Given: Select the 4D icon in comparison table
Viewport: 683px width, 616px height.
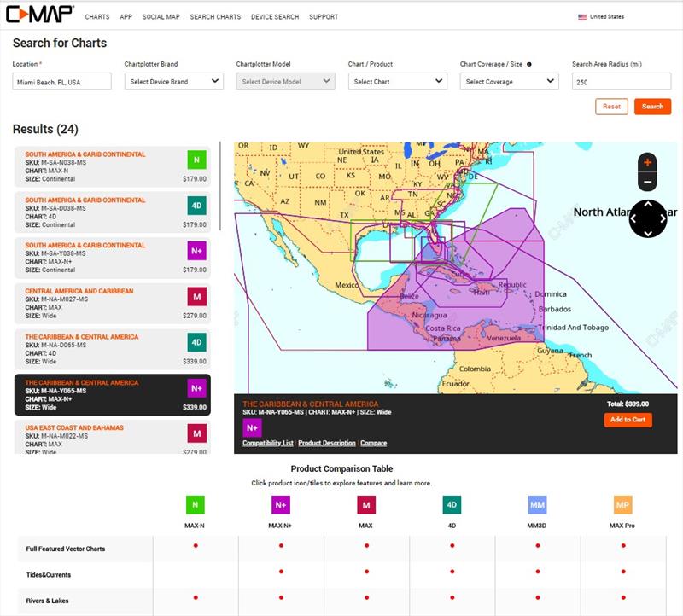Looking at the screenshot, I should (x=452, y=505).
